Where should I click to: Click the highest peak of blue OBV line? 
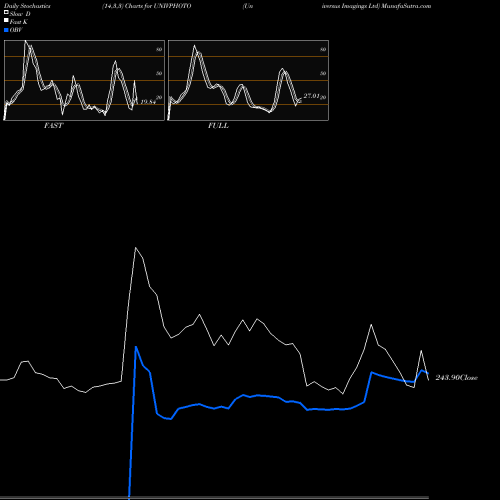[x=136, y=347]
